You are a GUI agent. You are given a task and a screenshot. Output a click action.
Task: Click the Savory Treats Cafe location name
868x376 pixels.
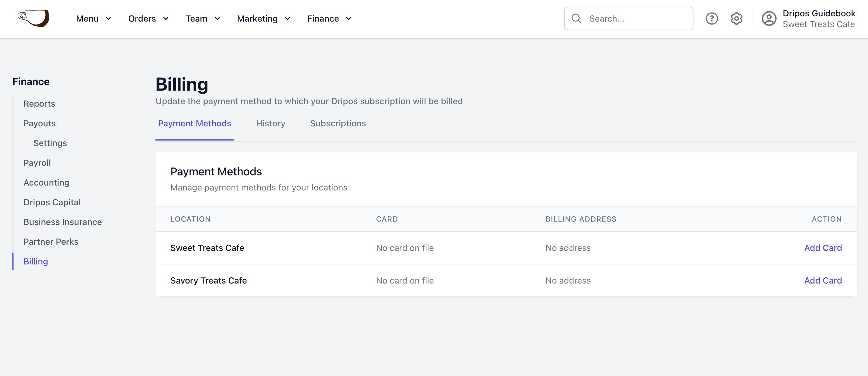coord(209,280)
